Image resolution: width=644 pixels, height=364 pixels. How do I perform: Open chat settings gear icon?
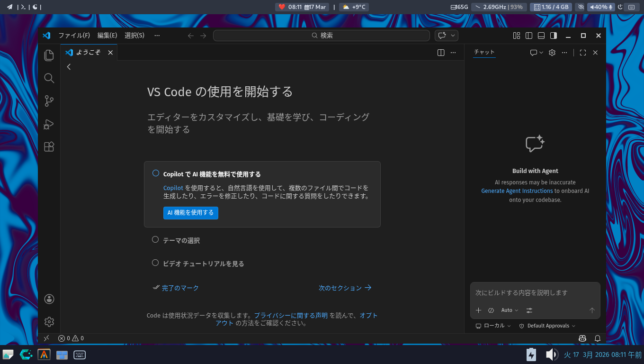552,53
